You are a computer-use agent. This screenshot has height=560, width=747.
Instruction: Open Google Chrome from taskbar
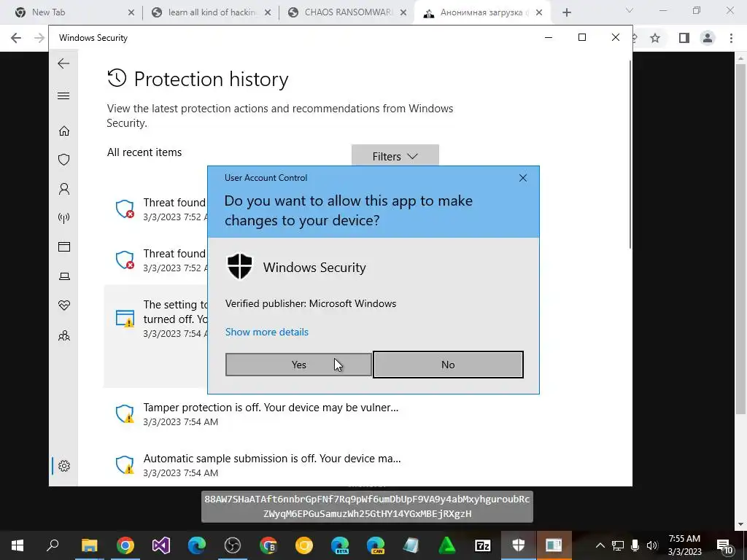(125, 545)
